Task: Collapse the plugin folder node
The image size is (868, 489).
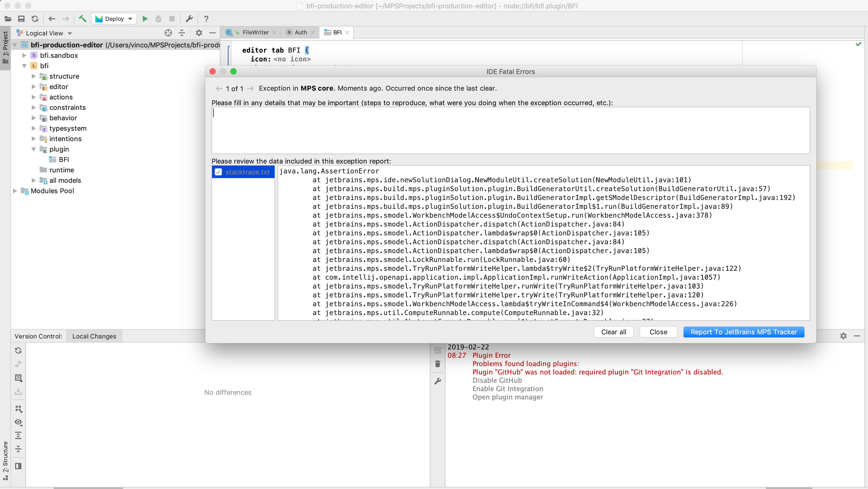Action: click(x=34, y=149)
